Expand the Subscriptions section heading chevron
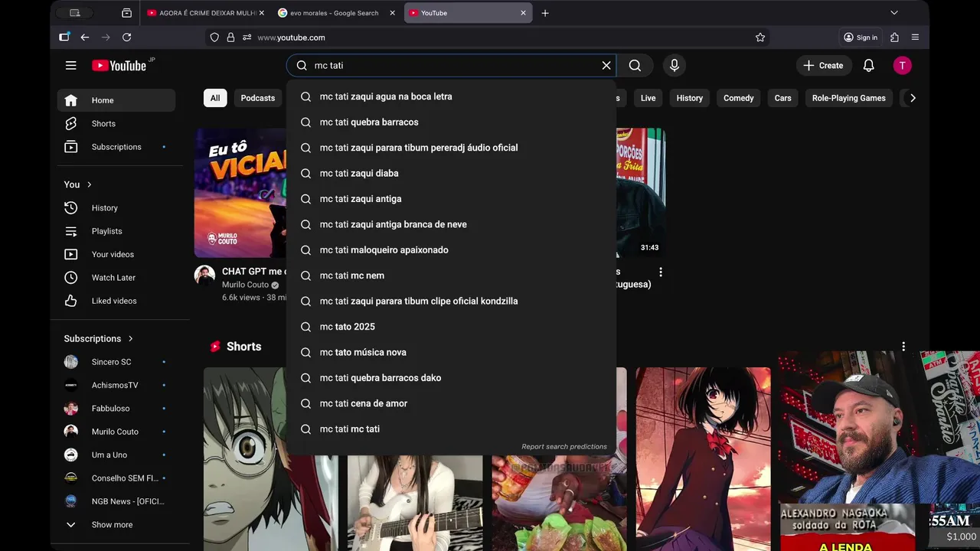Screen dimensions: 980x551 click(130, 338)
